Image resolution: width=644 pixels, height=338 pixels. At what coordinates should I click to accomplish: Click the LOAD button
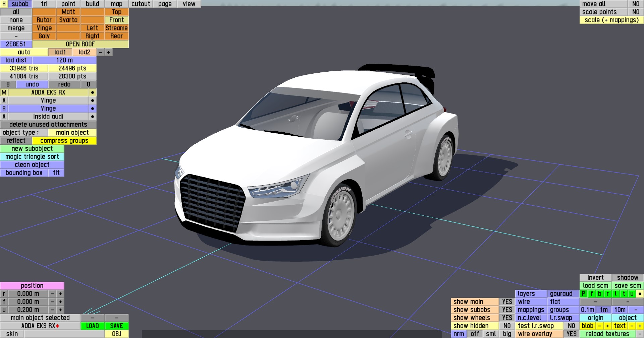pos(93,326)
